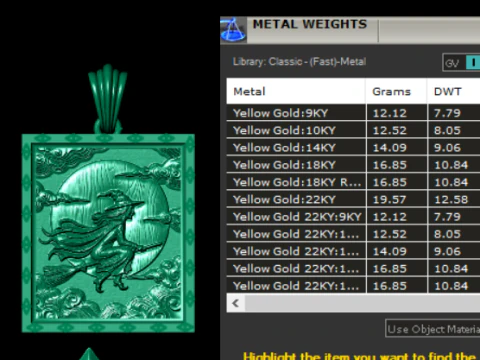Click the 14.09 grams value for 14KY
This screenshot has height=360, width=480.
click(390, 148)
